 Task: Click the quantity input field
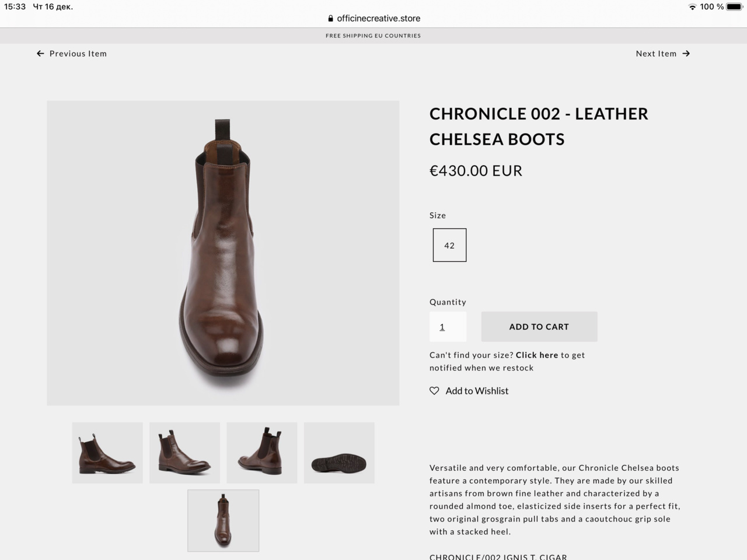[448, 327]
